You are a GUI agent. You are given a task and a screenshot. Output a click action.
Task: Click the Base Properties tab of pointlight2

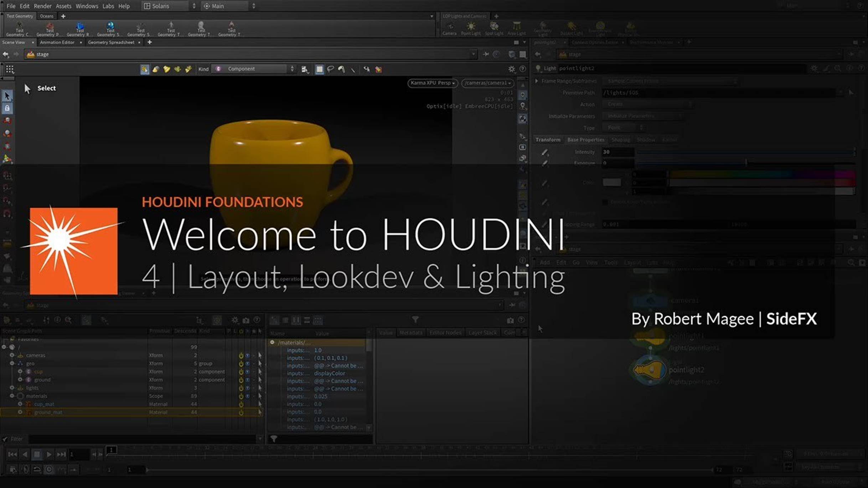pos(585,140)
